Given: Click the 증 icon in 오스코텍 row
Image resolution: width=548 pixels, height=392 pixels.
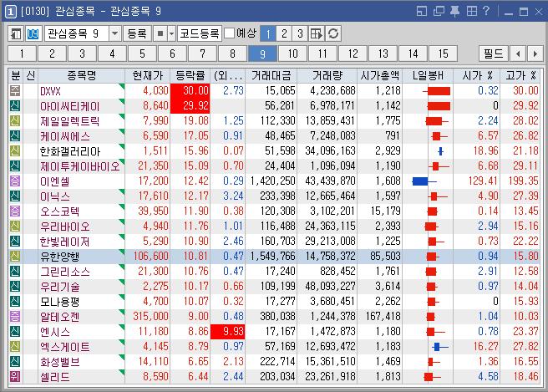Looking at the screenshot, I should click(x=15, y=211).
